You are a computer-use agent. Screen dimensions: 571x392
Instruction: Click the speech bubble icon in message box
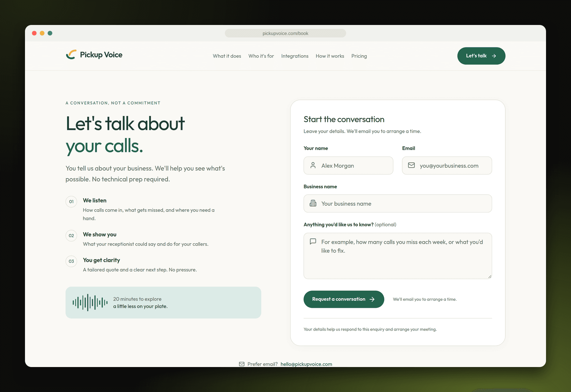pos(313,241)
